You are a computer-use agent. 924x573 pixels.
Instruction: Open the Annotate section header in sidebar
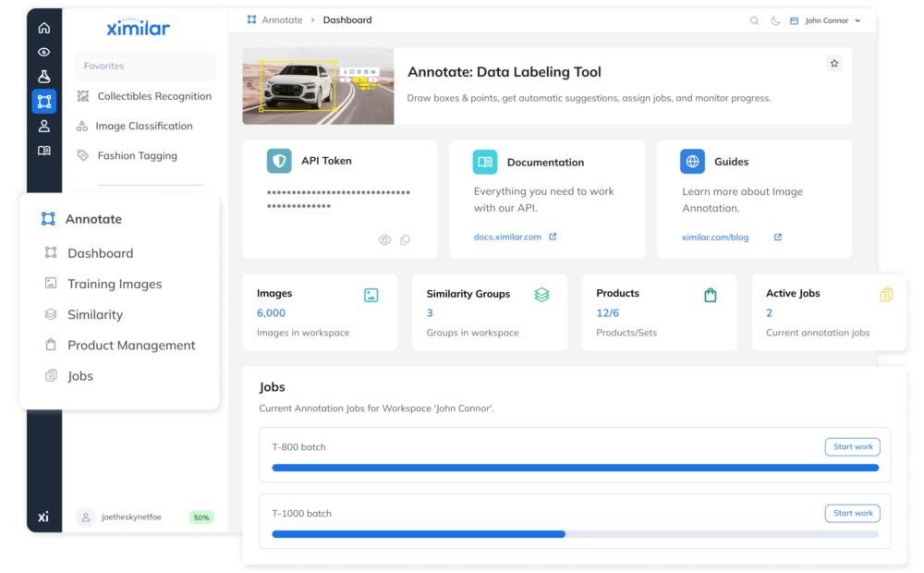(93, 219)
